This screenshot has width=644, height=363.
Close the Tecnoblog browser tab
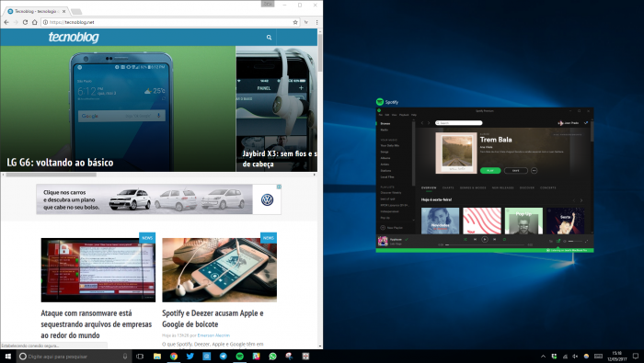63,11
